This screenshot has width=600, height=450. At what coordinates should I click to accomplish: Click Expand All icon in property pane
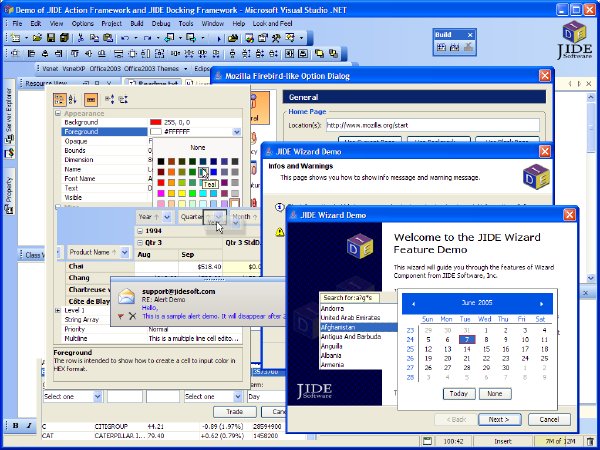coord(109,99)
